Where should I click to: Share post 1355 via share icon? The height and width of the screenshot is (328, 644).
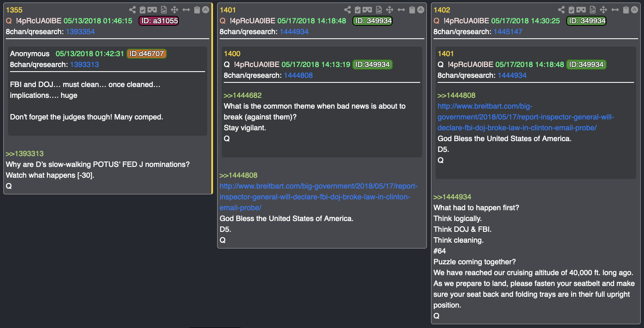coord(132,10)
